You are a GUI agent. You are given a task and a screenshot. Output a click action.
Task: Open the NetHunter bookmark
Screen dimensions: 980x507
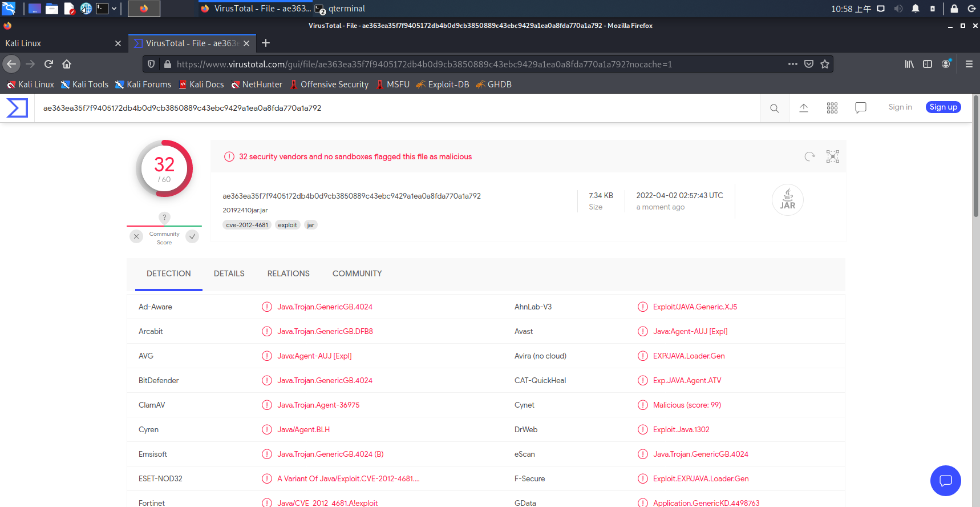click(x=257, y=84)
